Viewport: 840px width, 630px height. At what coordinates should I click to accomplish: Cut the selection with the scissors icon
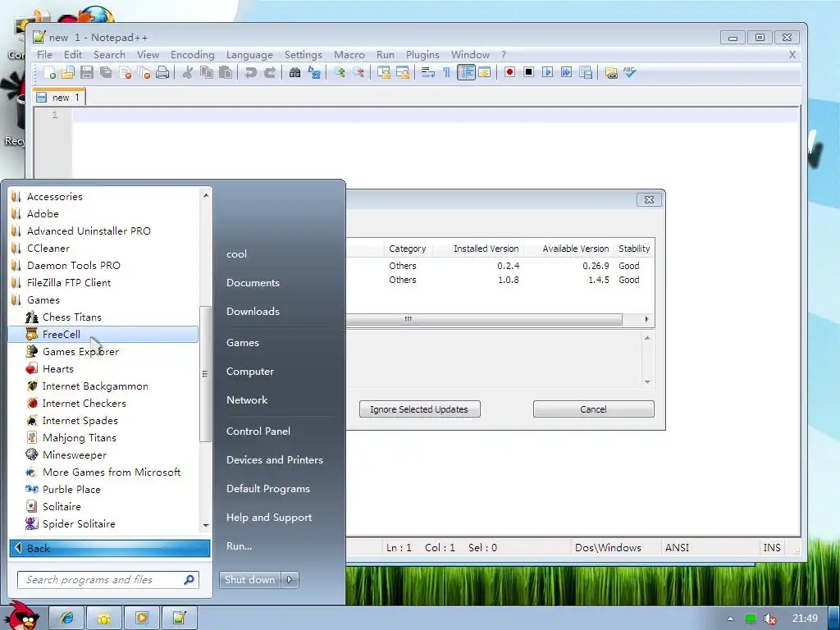187,72
